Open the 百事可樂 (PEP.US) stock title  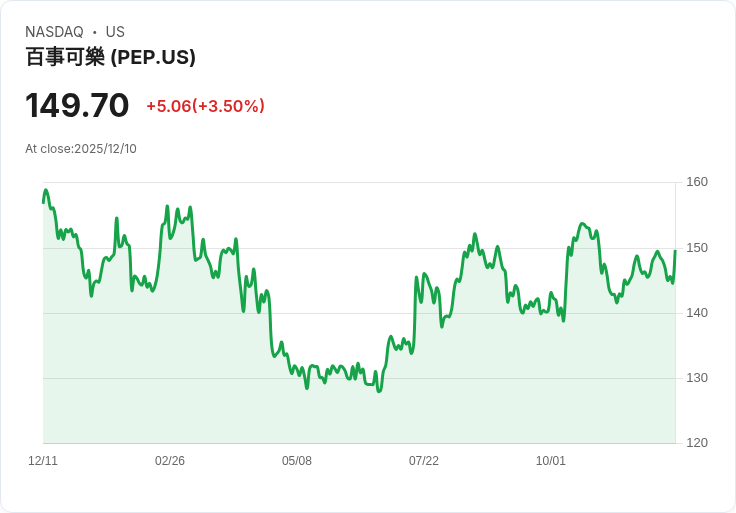coord(110,57)
